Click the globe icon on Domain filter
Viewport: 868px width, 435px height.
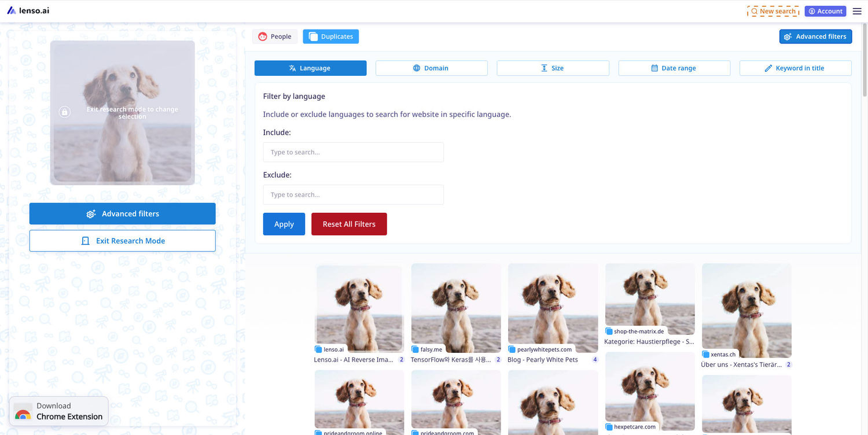click(417, 68)
